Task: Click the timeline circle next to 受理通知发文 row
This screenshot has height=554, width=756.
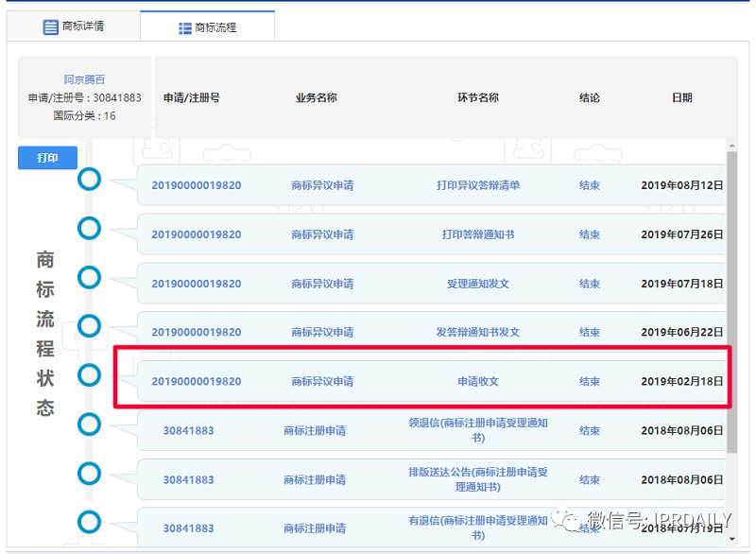Action: (x=89, y=277)
